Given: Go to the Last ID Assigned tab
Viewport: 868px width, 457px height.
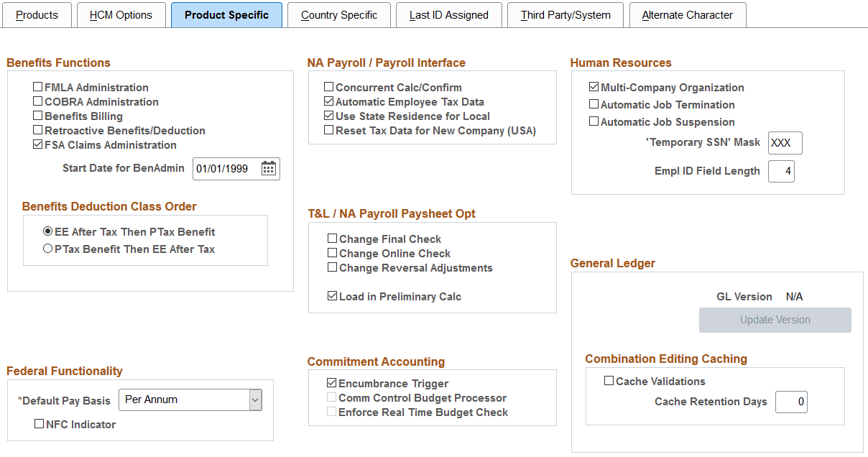Looking at the screenshot, I should [448, 14].
